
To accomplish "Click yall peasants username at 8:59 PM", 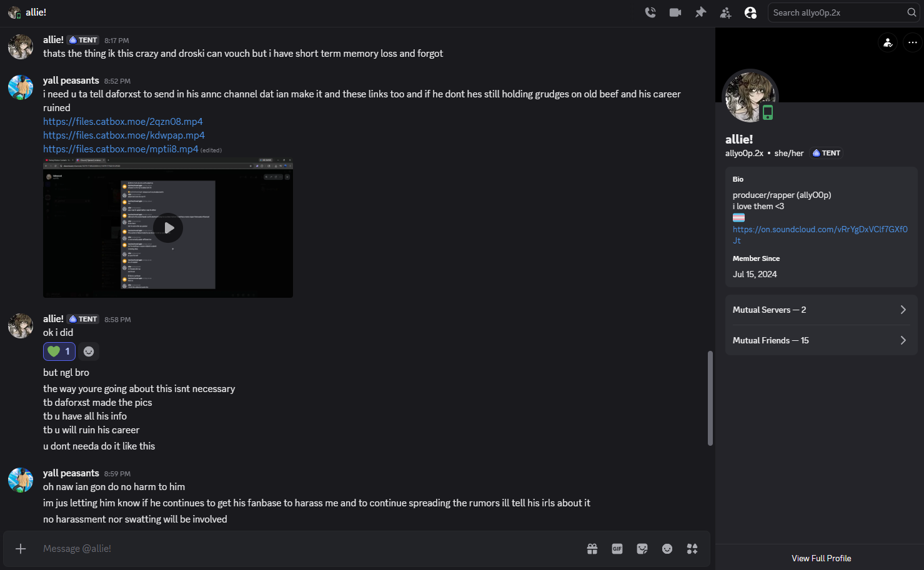I will coord(71,473).
